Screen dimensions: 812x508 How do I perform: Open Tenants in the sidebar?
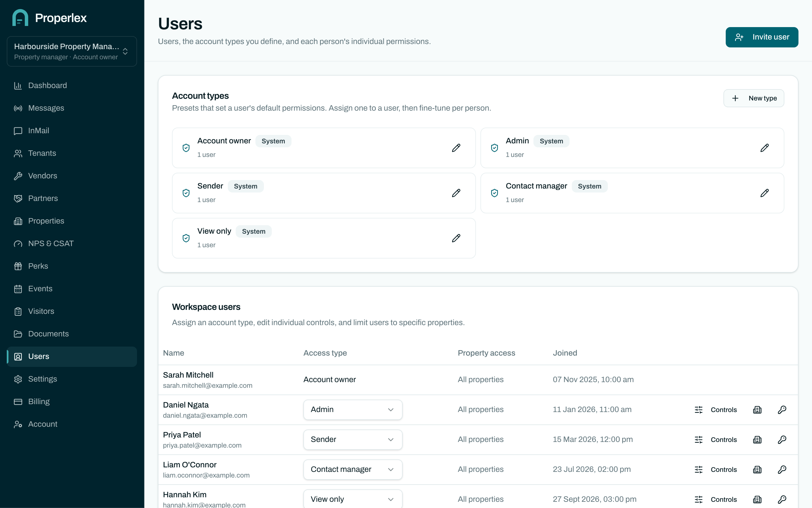[x=72, y=153]
